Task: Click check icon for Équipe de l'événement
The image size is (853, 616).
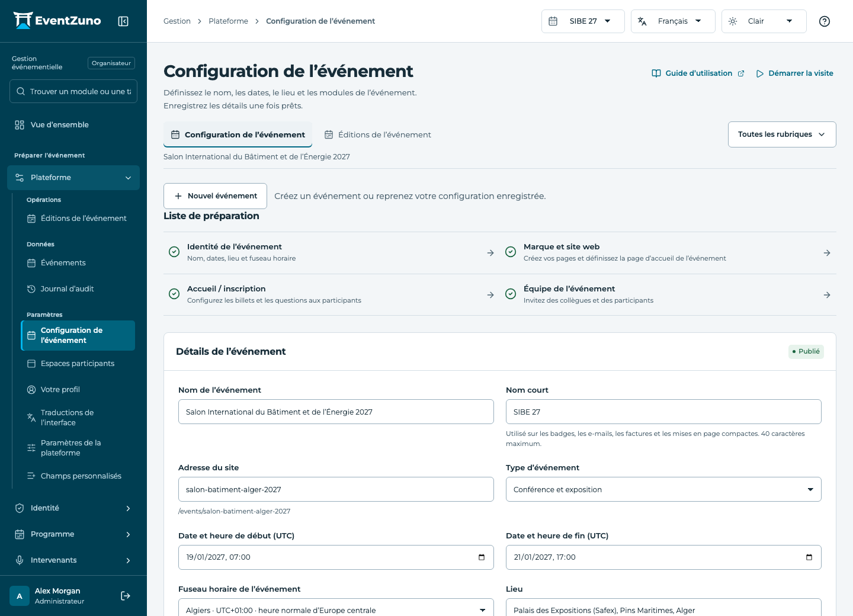Action: [511, 294]
